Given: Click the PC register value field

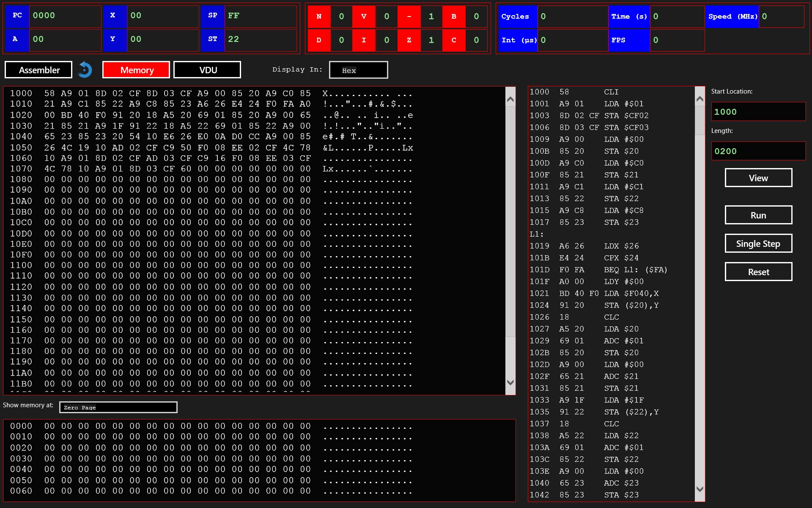Looking at the screenshot, I should [65, 16].
